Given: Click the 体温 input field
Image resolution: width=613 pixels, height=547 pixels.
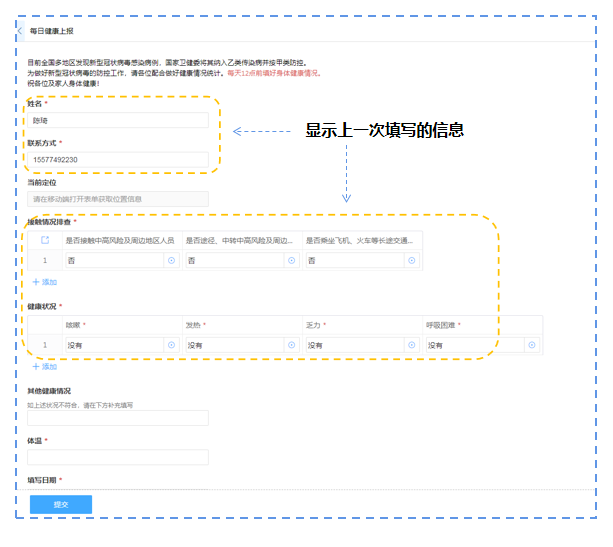Looking at the screenshot, I should pos(118,457).
